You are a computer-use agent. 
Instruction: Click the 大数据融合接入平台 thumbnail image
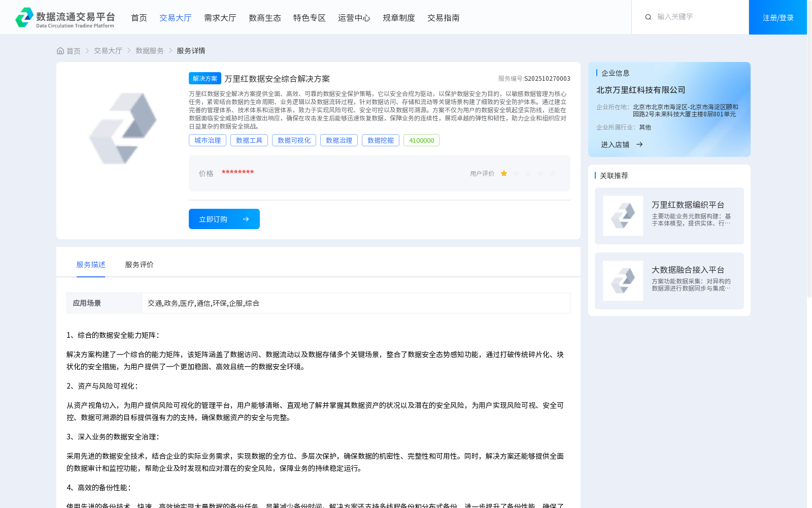click(x=623, y=281)
